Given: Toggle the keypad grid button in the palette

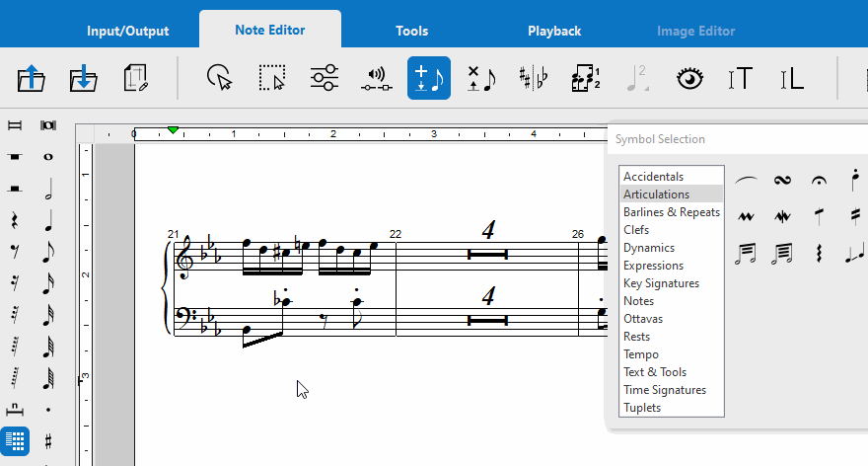Looking at the screenshot, I should coord(15,439).
